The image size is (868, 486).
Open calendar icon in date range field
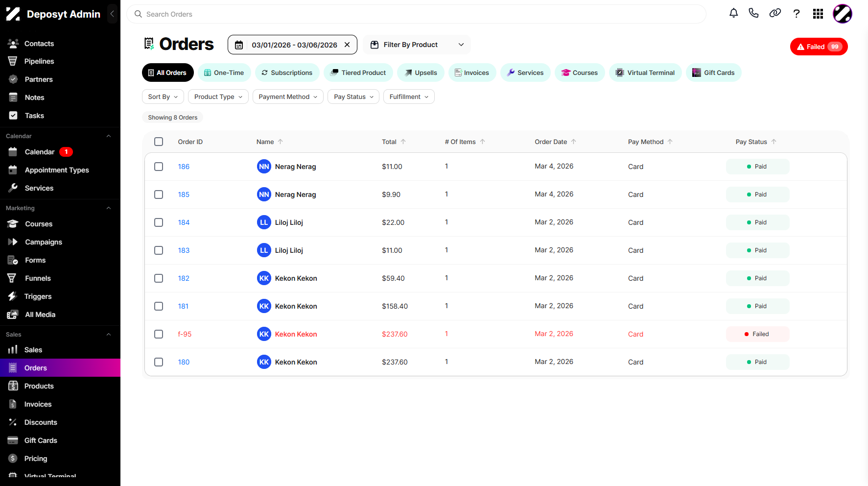tap(239, 45)
